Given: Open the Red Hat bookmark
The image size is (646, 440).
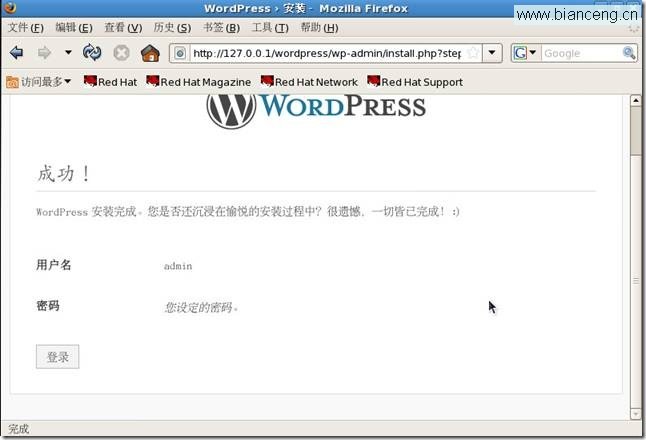Looking at the screenshot, I should [110, 82].
